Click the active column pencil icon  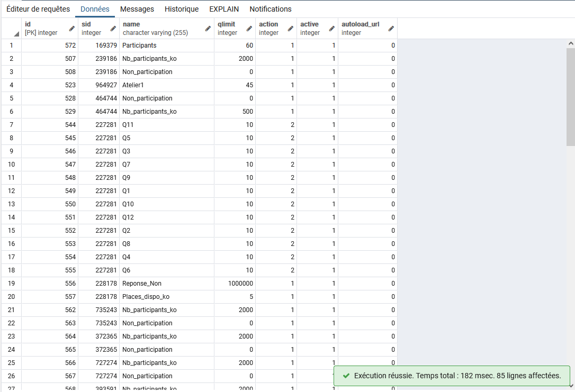332,29
